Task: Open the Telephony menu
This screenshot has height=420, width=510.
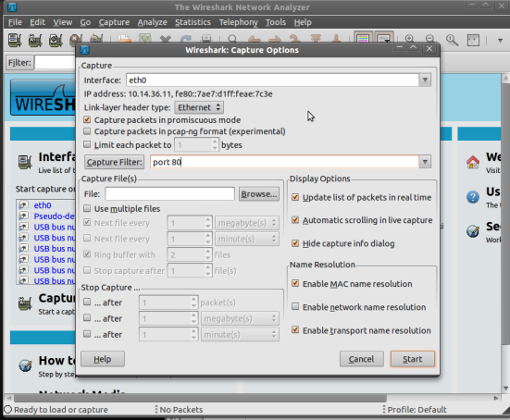Action: click(239, 22)
